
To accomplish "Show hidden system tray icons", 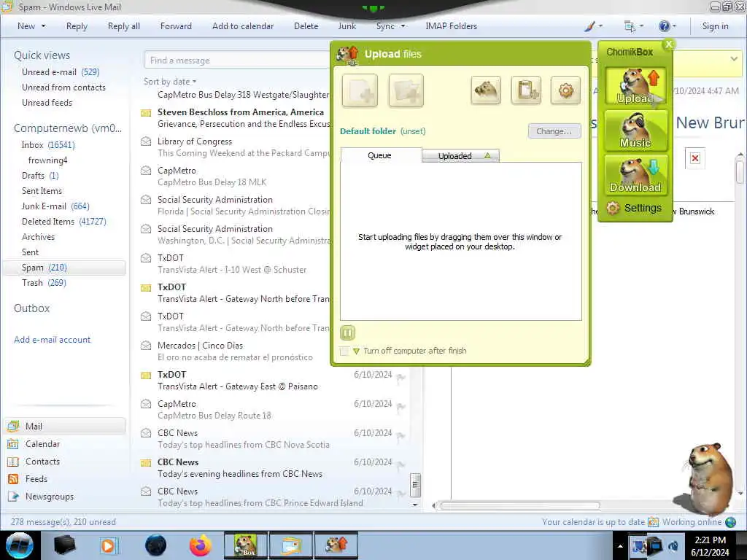I will [x=620, y=546].
